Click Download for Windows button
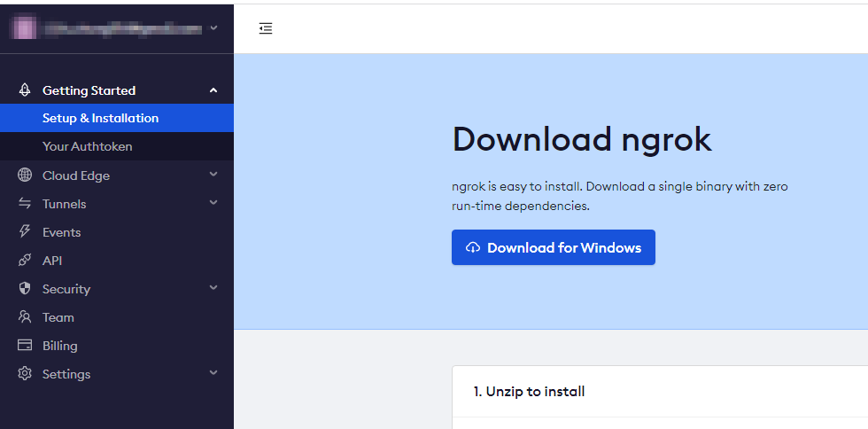This screenshot has width=868, height=429. [554, 247]
